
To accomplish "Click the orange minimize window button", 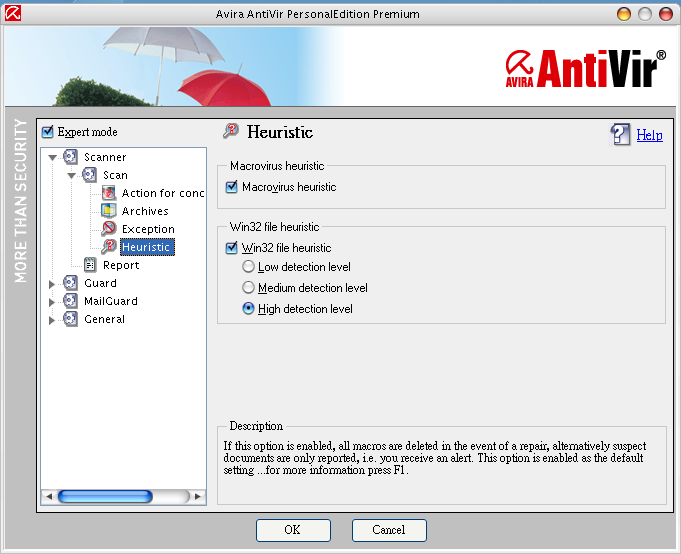I will [624, 14].
